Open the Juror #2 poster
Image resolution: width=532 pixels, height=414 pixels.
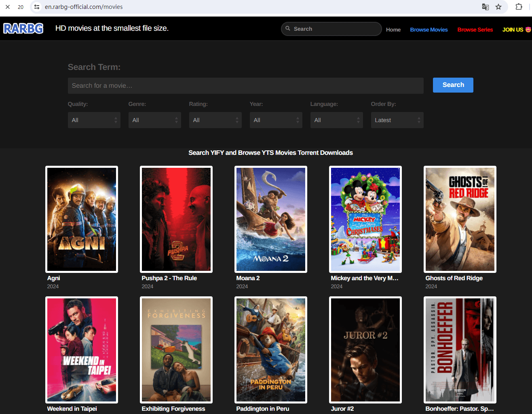365,350
